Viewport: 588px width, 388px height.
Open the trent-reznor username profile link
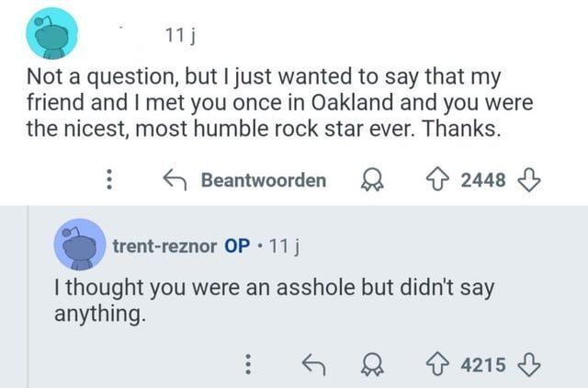[x=164, y=245]
